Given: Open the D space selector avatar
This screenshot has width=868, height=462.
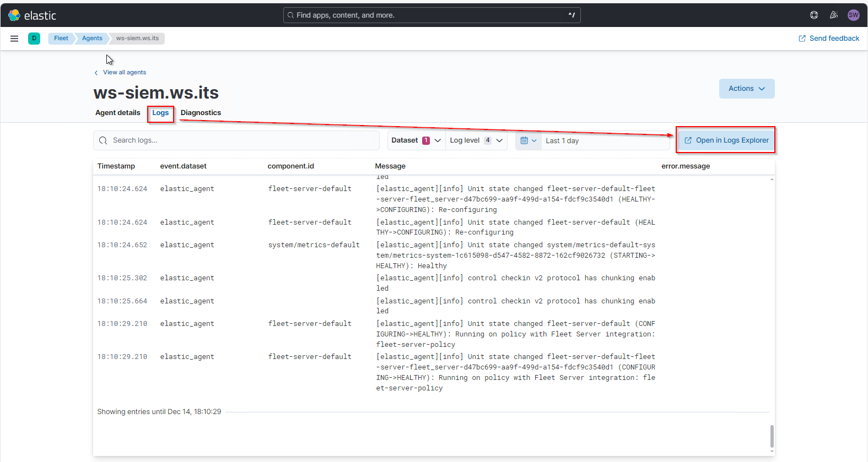Looking at the screenshot, I should [x=34, y=39].
